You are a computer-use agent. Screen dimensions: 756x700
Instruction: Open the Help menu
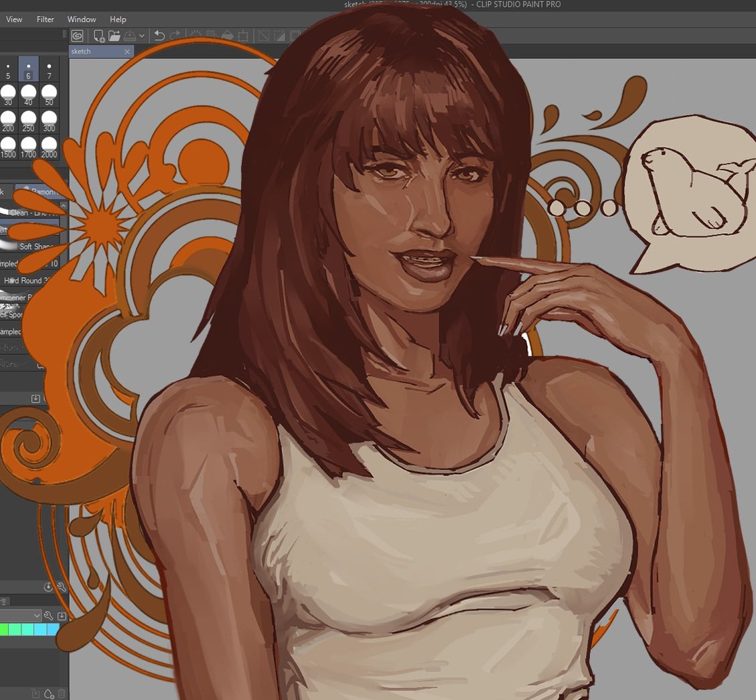[x=118, y=19]
